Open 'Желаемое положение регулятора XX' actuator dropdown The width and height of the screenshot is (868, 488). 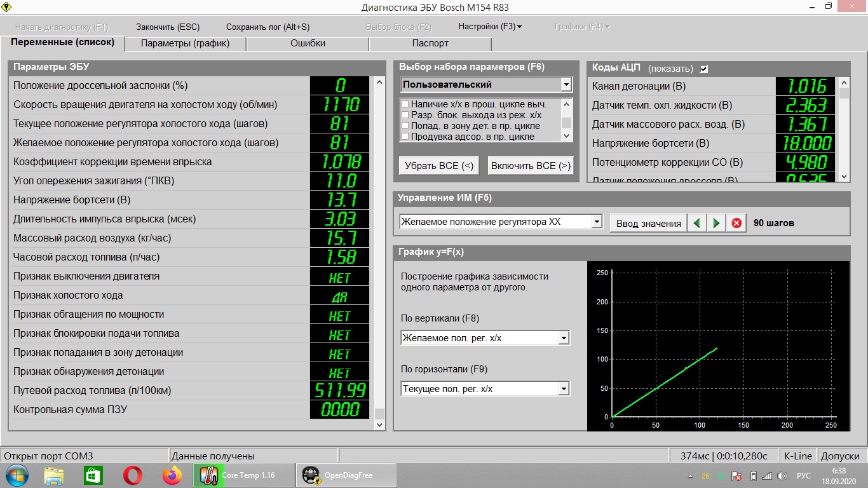(x=597, y=222)
